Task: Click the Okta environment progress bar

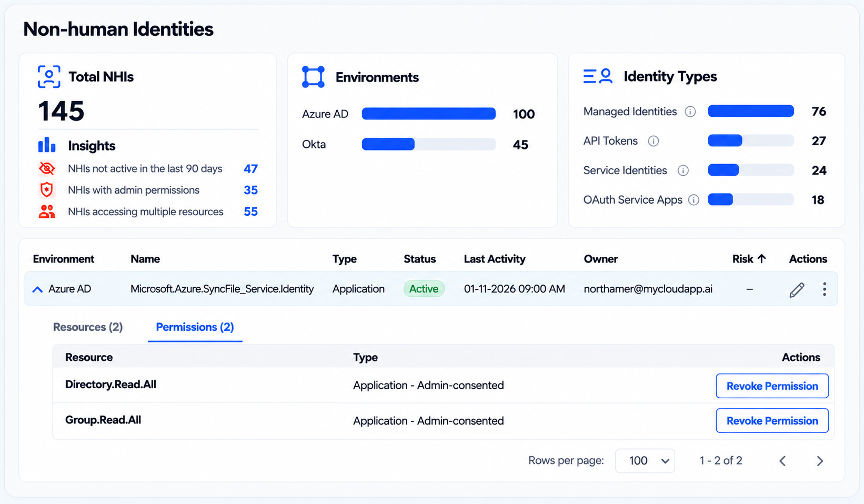Action: pyautogui.click(x=429, y=144)
